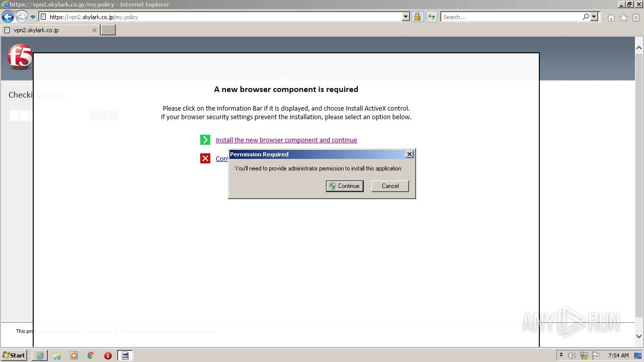Expand the address bar autocomplete dropdown
The width and height of the screenshot is (644, 362).
(406, 17)
